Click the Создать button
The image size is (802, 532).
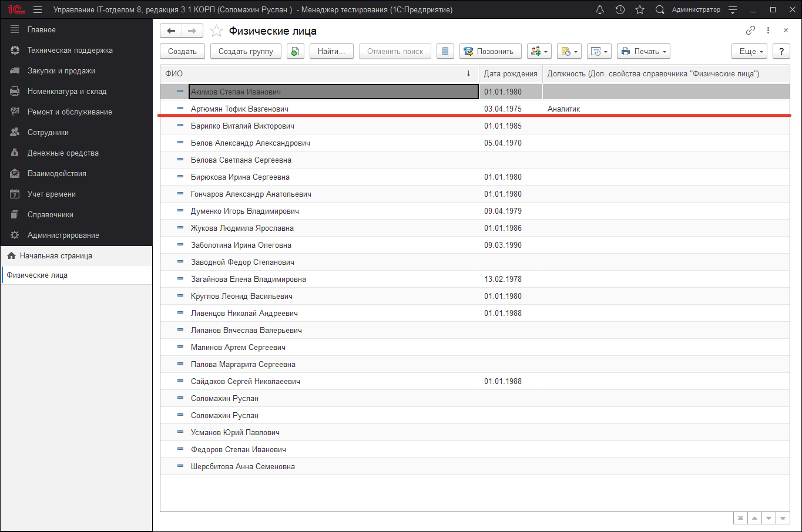182,52
